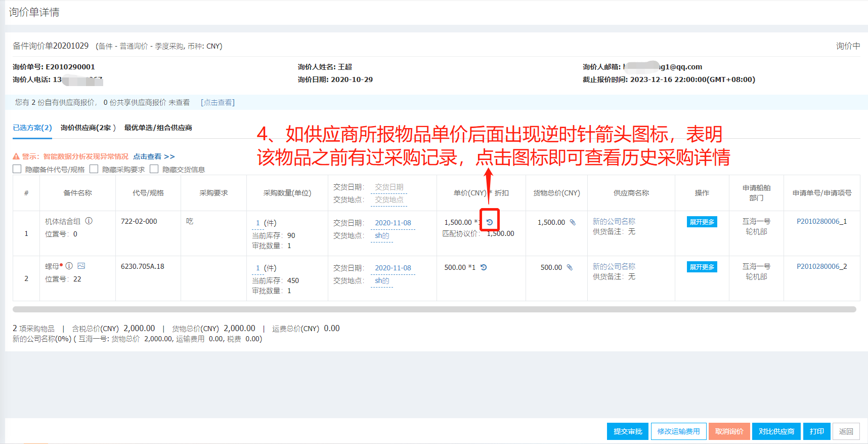Switch to 询价供应商(2家) tab

coord(89,128)
